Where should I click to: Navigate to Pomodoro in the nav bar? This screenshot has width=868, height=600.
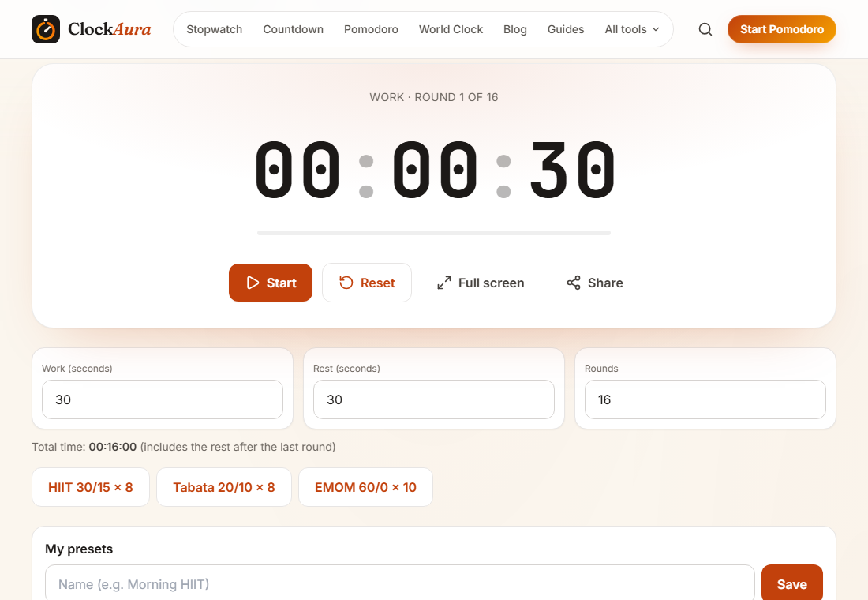(x=371, y=29)
